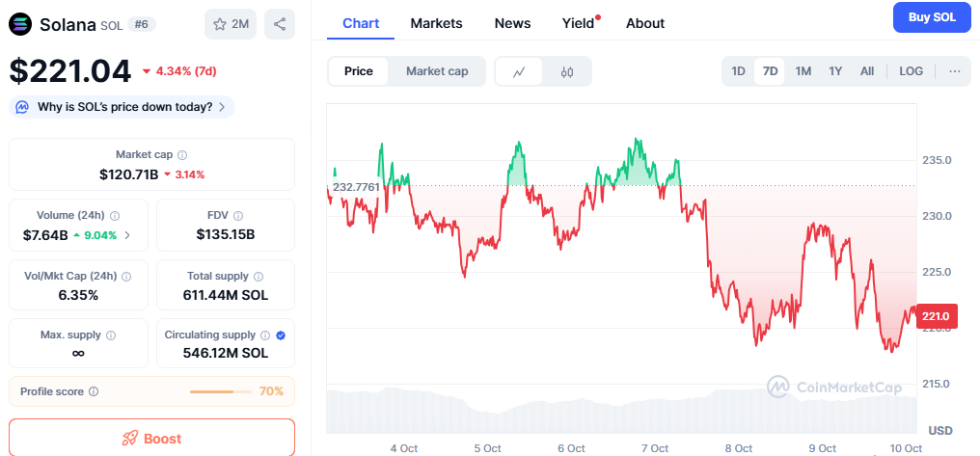
Task: Click the Buy SOL button
Action: [932, 16]
